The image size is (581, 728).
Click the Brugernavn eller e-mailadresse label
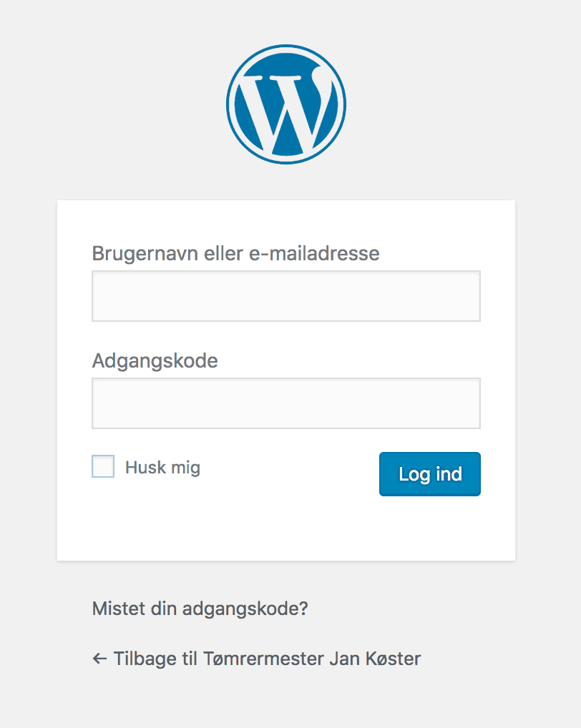[x=235, y=253]
